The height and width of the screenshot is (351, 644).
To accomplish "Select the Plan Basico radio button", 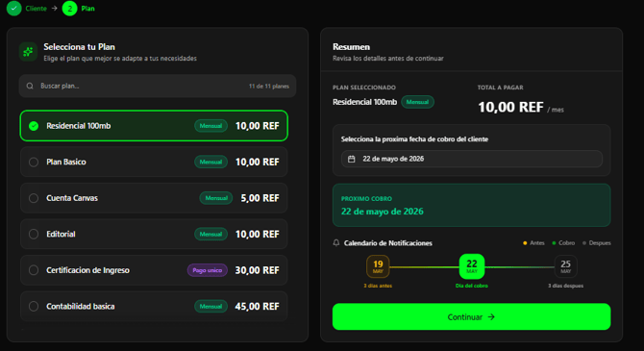I will (x=34, y=162).
